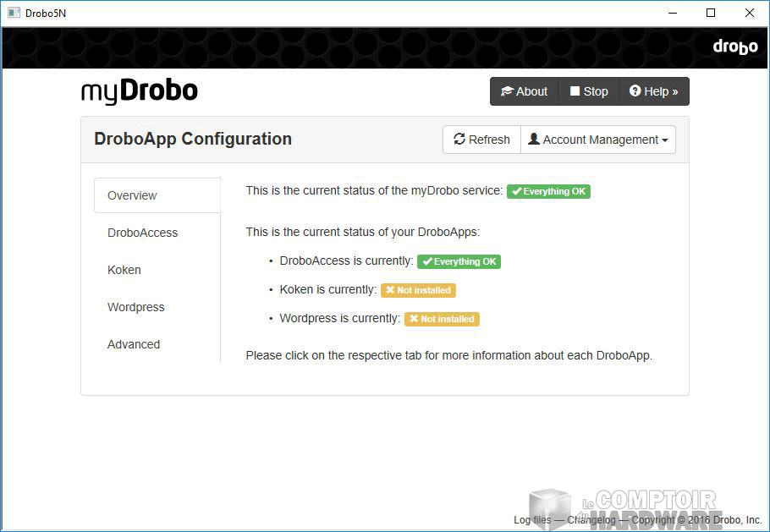
Task: Click the myDrobo logo
Action: [140, 91]
